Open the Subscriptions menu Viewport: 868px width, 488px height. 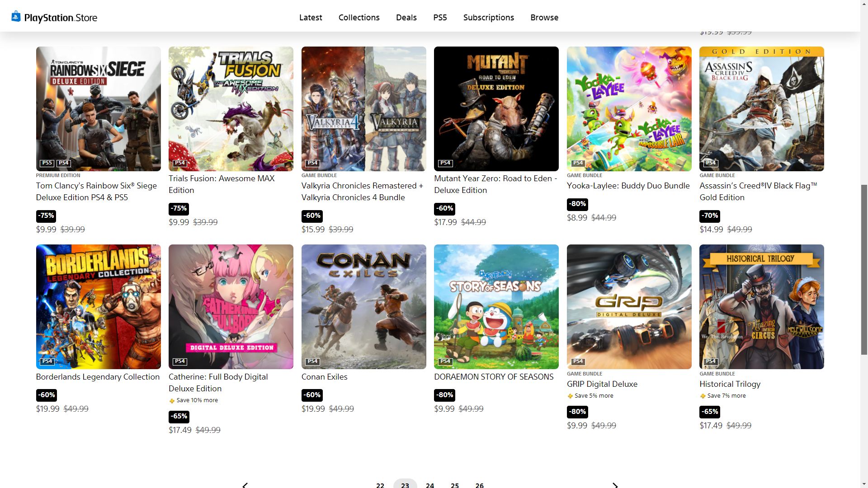[x=488, y=18]
